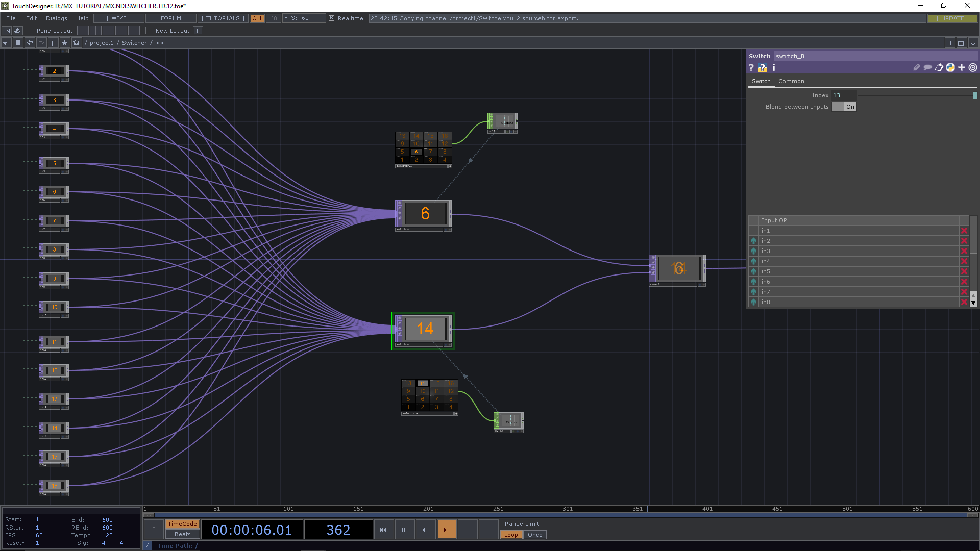980x551 pixels.
Task: Delete input in4 with its red X
Action: coord(964,261)
